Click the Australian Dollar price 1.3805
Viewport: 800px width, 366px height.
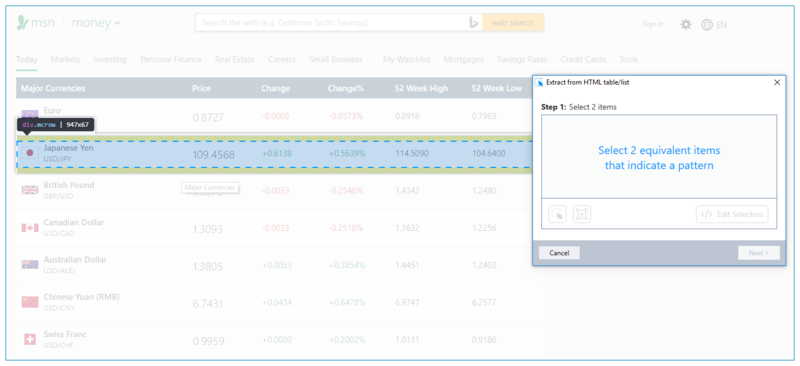pyautogui.click(x=208, y=266)
